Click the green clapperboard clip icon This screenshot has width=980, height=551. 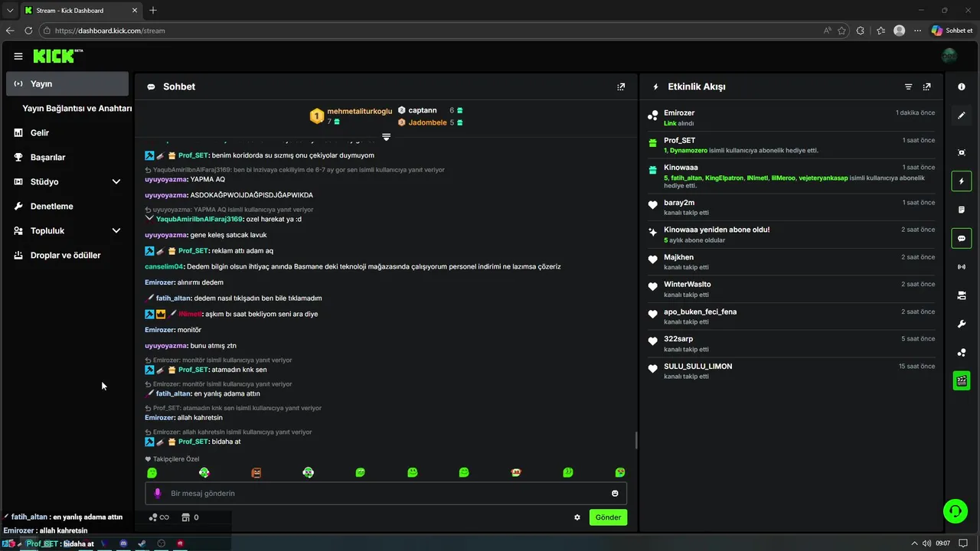[962, 380]
